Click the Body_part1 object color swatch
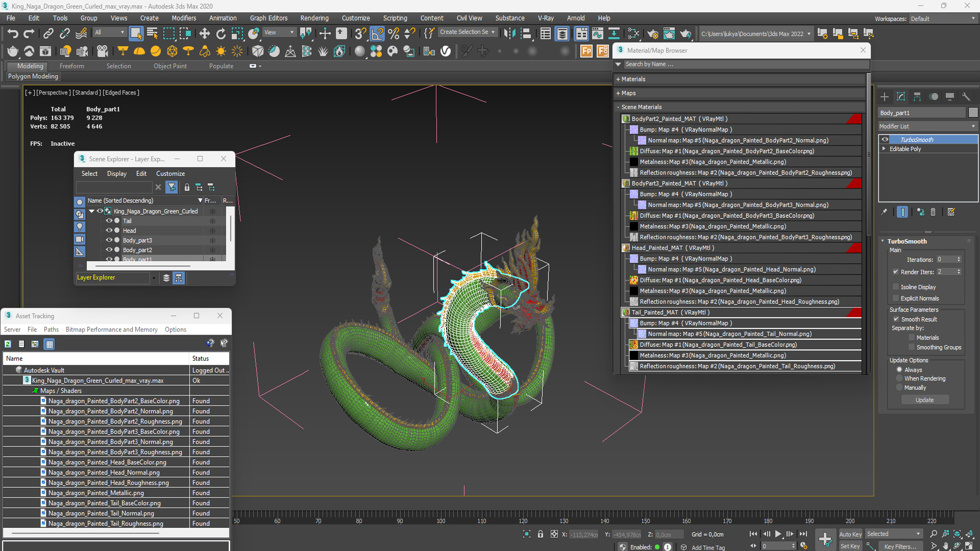The width and height of the screenshot is (980, 551). [973, 113]
